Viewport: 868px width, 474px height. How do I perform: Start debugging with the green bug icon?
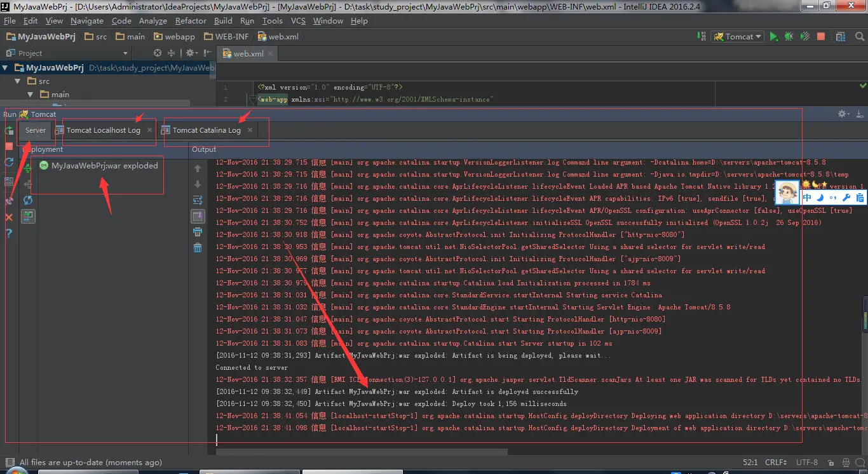click(x=789, y=37)
